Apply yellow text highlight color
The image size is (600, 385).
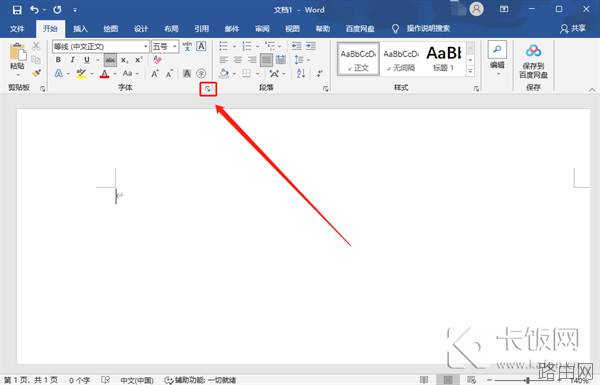click(x=81, y=73)
